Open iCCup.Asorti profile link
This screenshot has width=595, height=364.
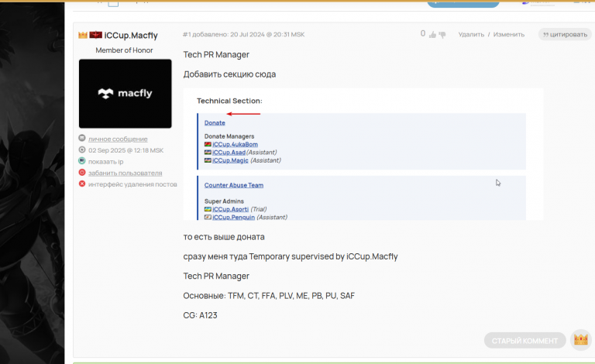coord(230,209)
